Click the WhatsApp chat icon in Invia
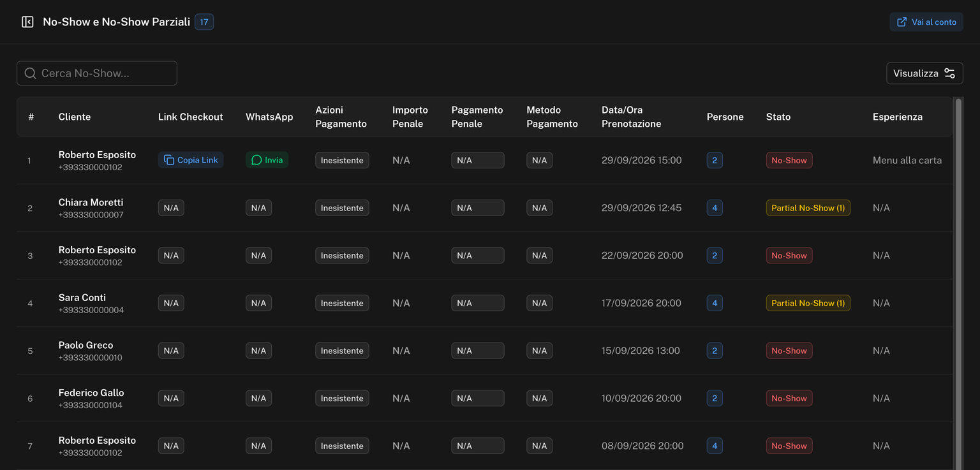This screenshot has height=470, width=980. 256,160
